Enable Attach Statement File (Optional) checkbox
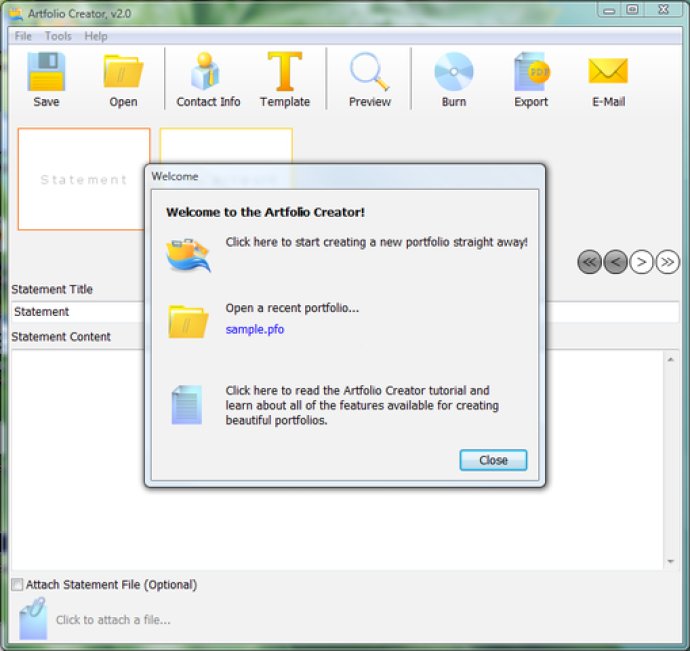Image resolution: width=690 pixels, height=651 pixels. pos(17,585)
